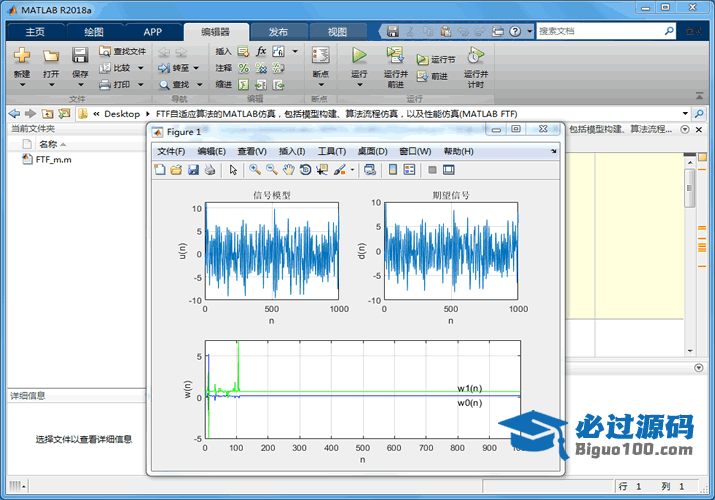Screen dimensions: 715x500
Task: Switch to the 主页 (Home) tab
Action: [x=35, y=32]
